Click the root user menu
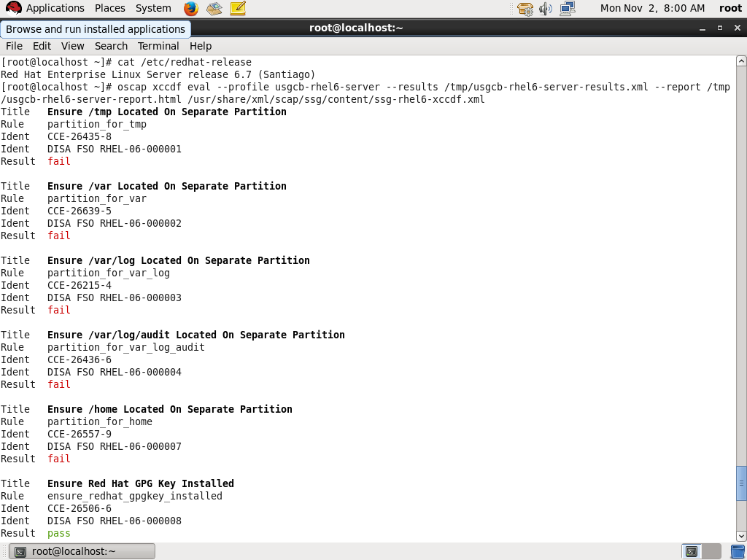Screen dimensions: 747x560 [730, 8]
